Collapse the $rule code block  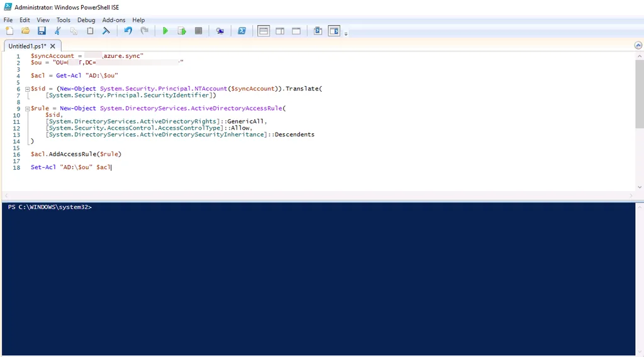(x=27, y=109)
